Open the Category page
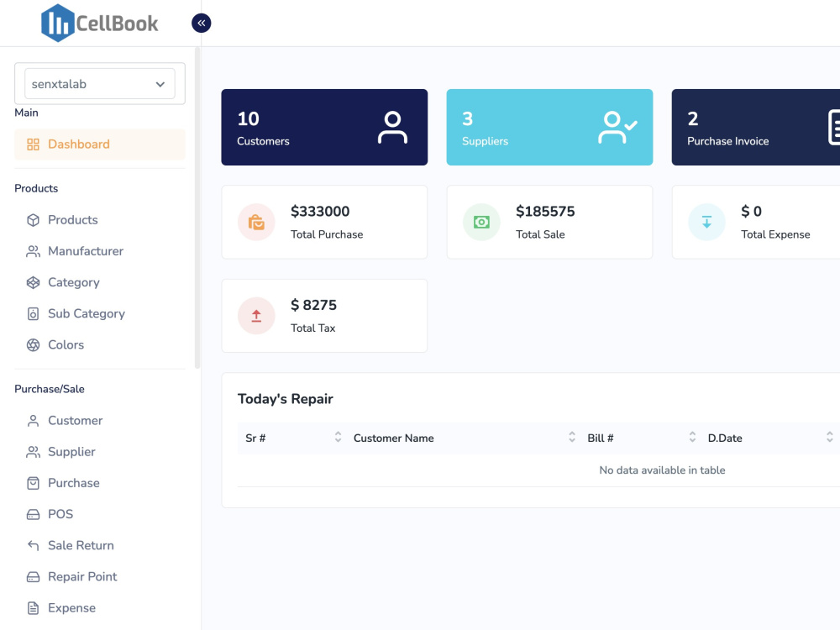Screen dimensions: 840x630 [74, 282]
